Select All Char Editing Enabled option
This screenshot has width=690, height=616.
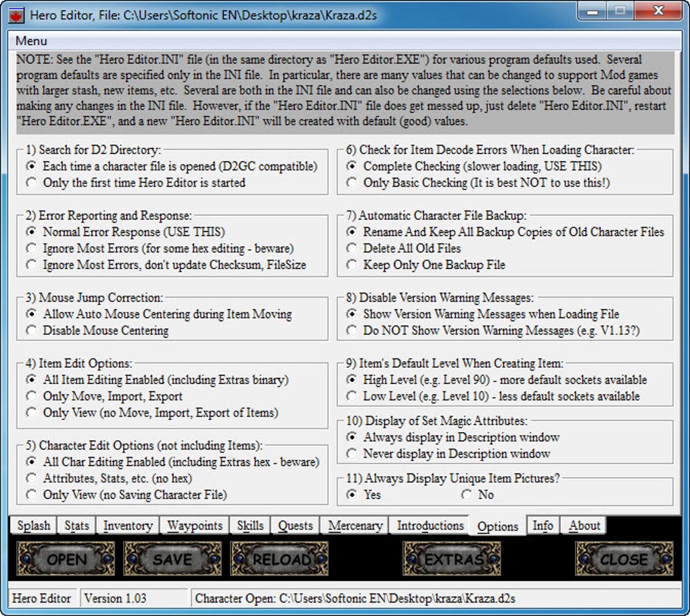[173, 462]
